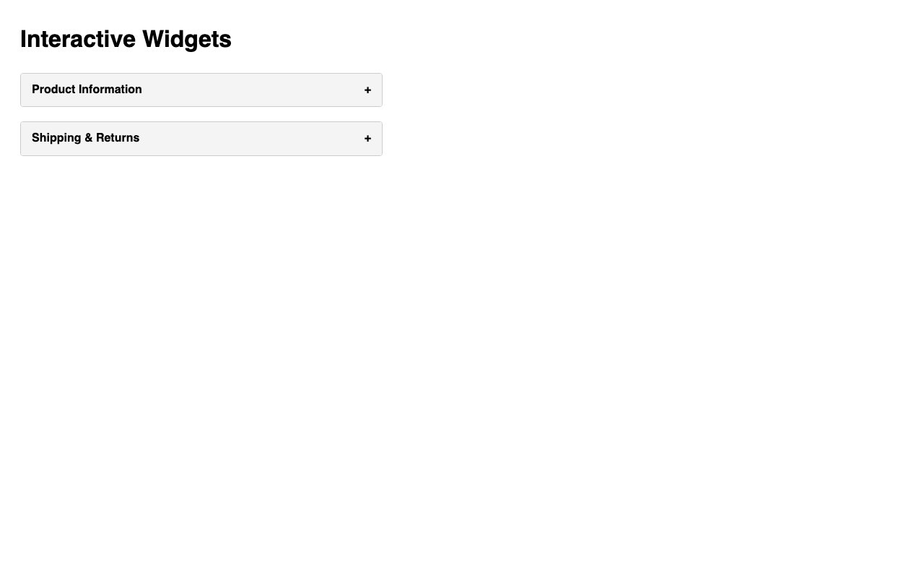Click empty middle of Shipping & Returns header bar
This screenshot has height=578, width=924.
[x=253, y=139]
